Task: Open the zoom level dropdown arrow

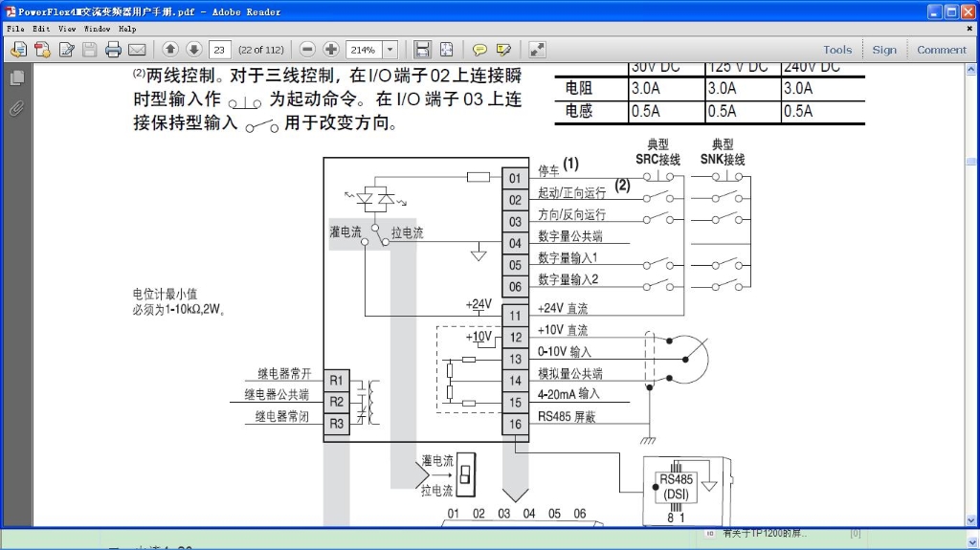Action: coord(390,50)
